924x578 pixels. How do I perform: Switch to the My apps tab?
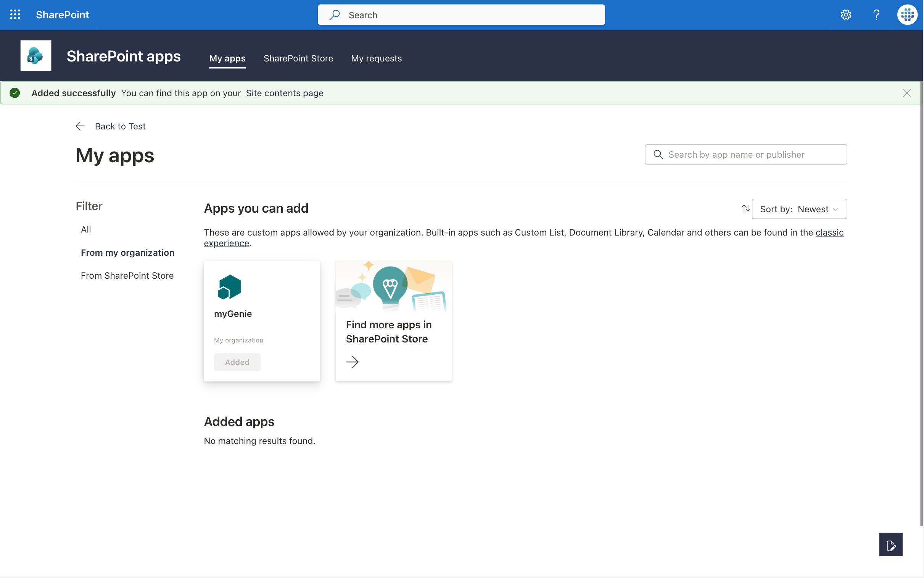[x=227, y=58]
